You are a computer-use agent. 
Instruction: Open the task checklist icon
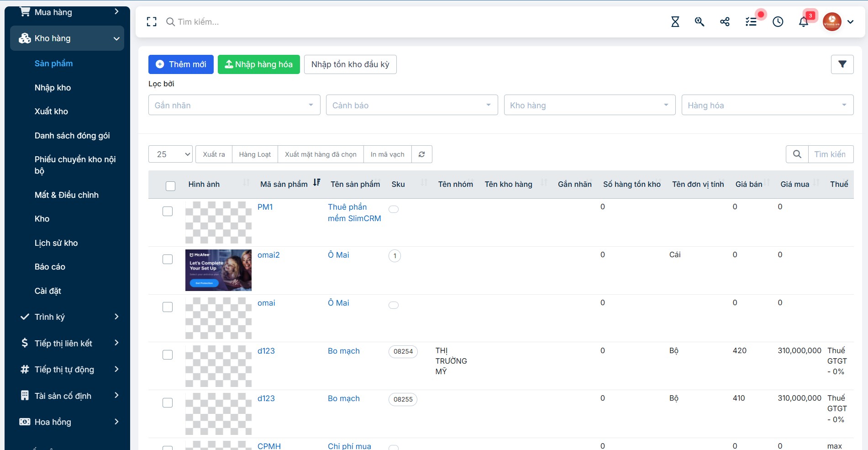tap(751, 21)
